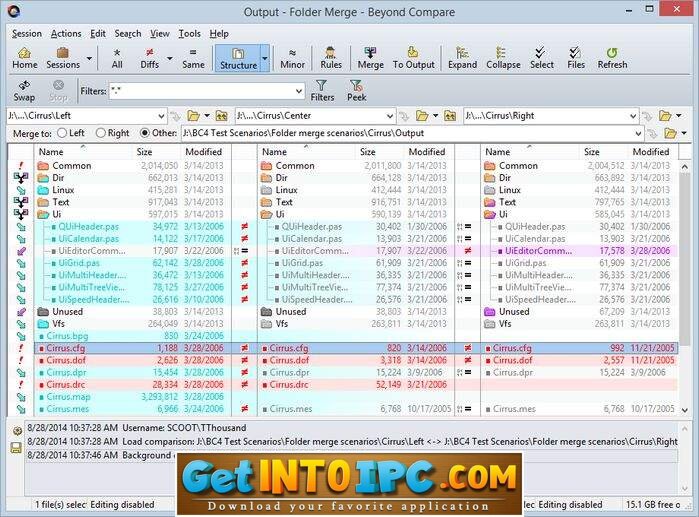Click merge action icon for Cirrus.cfg row
This screenshot has width=699, height=517.
pos(21,348)
